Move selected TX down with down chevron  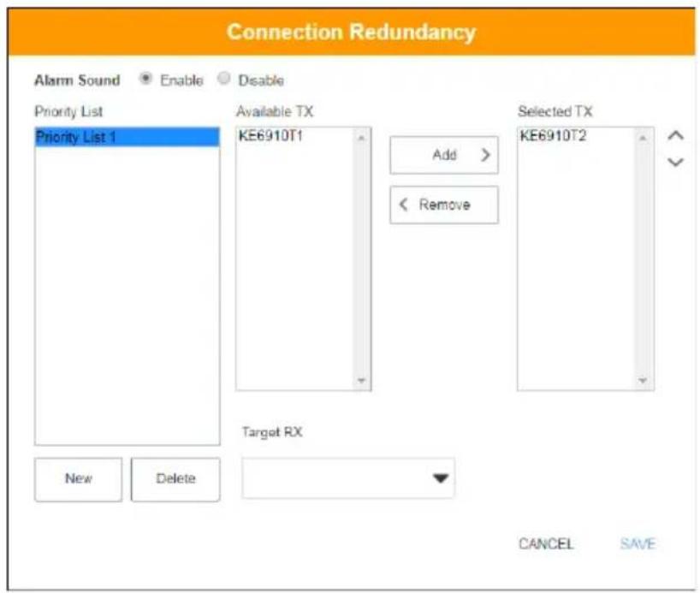tap(675, 162)
